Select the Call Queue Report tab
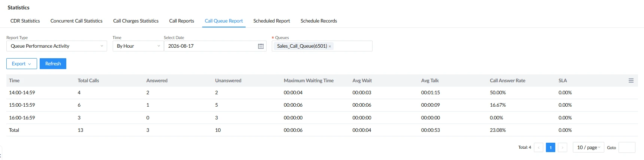The image size is (644, 160). tap(224, 21)
